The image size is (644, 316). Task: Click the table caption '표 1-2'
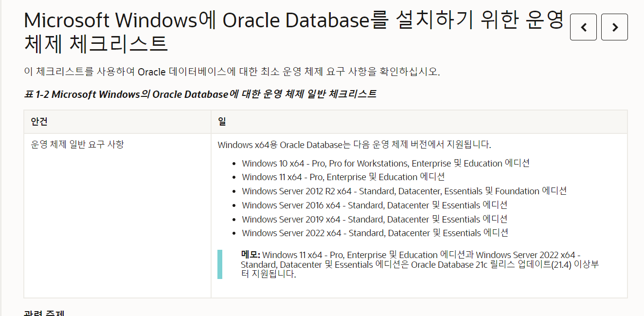(x=200, y=94)
